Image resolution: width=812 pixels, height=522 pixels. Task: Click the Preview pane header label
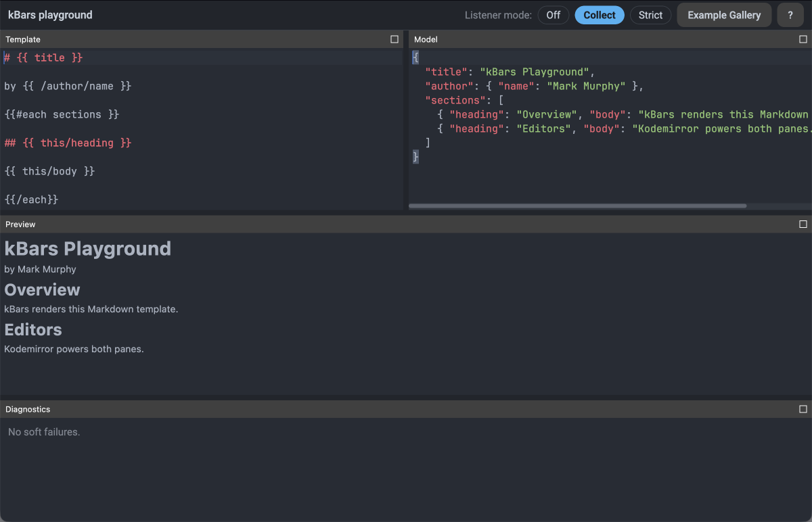pos(20,224)
